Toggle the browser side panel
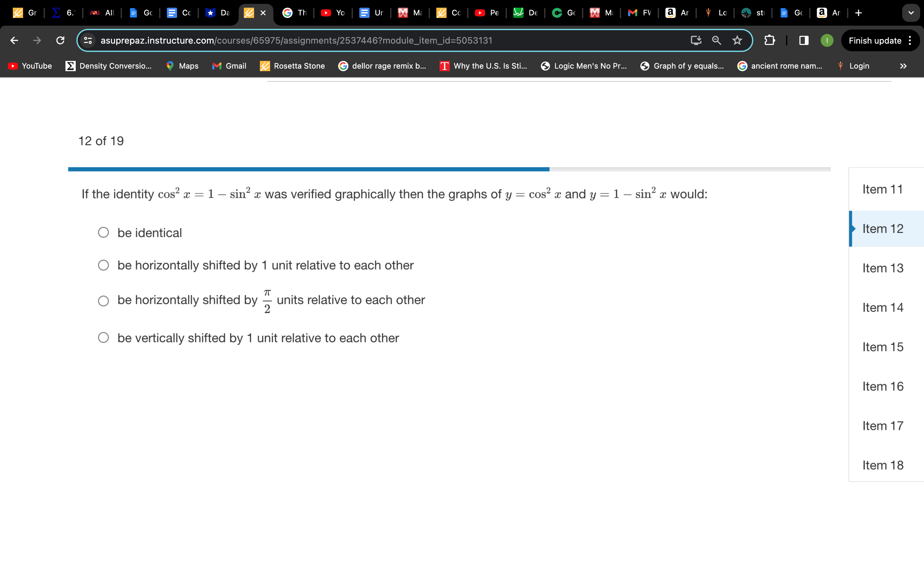 tap(804, 40)
